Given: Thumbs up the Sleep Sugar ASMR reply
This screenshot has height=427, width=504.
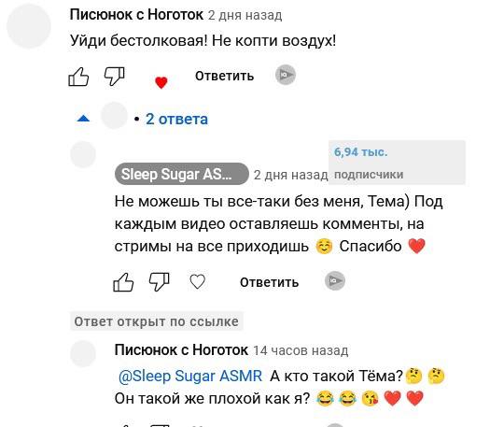Looking at the screenshot, I should pyautogui.click(x=123, y=282).
